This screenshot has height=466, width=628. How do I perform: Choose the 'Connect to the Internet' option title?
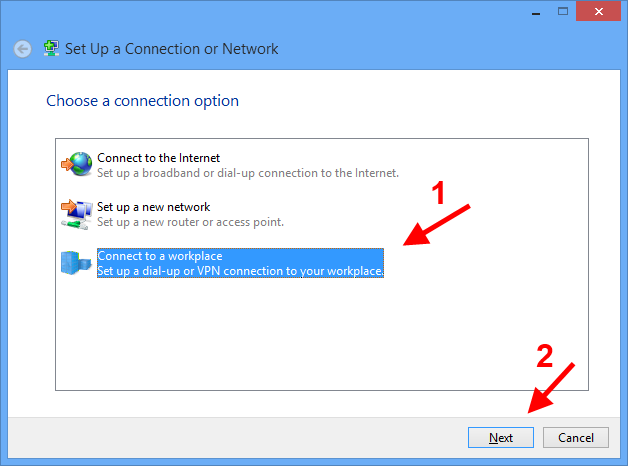159,158
